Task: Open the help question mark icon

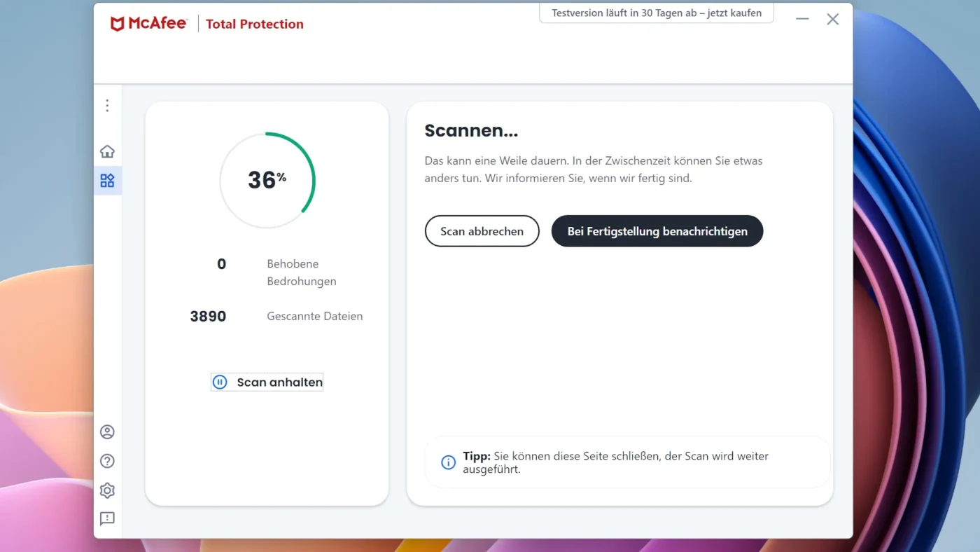Action: tap(107, 461)
